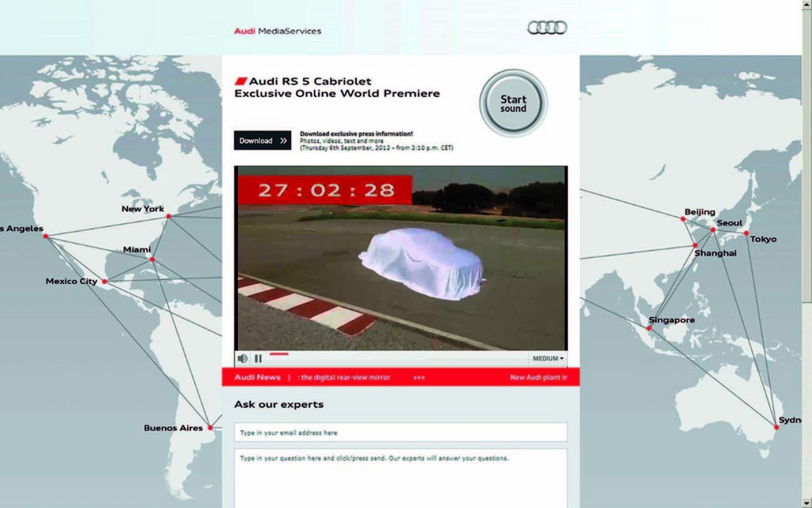
Task: Click the Mexico City map marker
Action: [105, 282]
